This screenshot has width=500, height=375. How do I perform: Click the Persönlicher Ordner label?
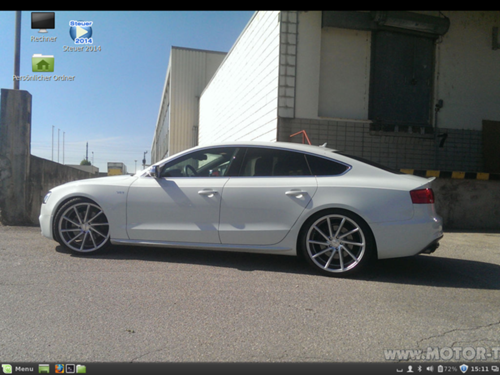click(x=44, y=78)
